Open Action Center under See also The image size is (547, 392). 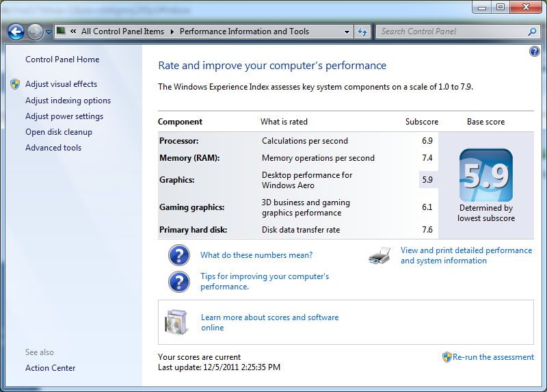50,368
